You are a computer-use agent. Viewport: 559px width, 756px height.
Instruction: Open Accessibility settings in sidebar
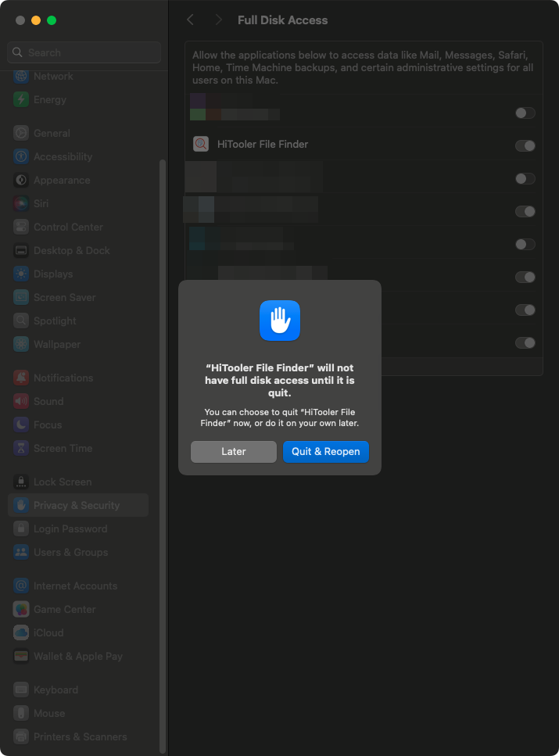(x=63, y=156)
